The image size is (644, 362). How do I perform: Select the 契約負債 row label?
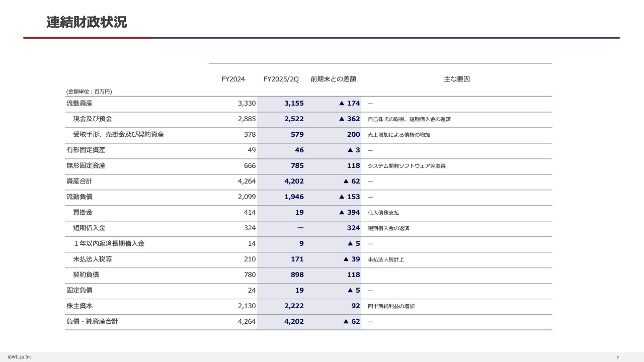[x=86, y=275]
